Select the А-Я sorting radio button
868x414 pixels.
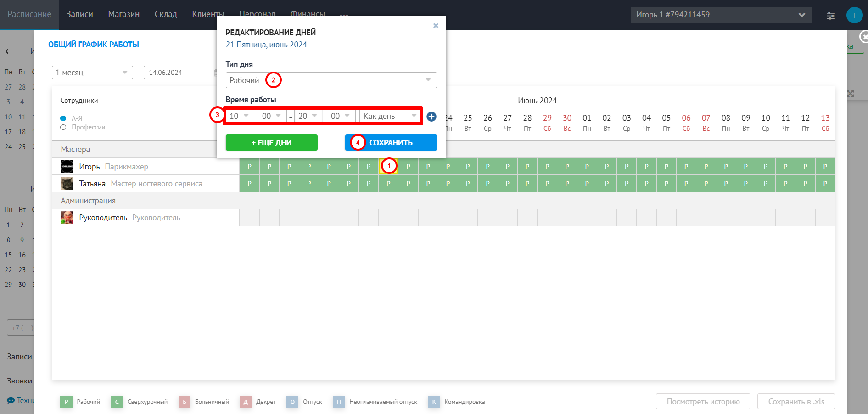(63, 118)
